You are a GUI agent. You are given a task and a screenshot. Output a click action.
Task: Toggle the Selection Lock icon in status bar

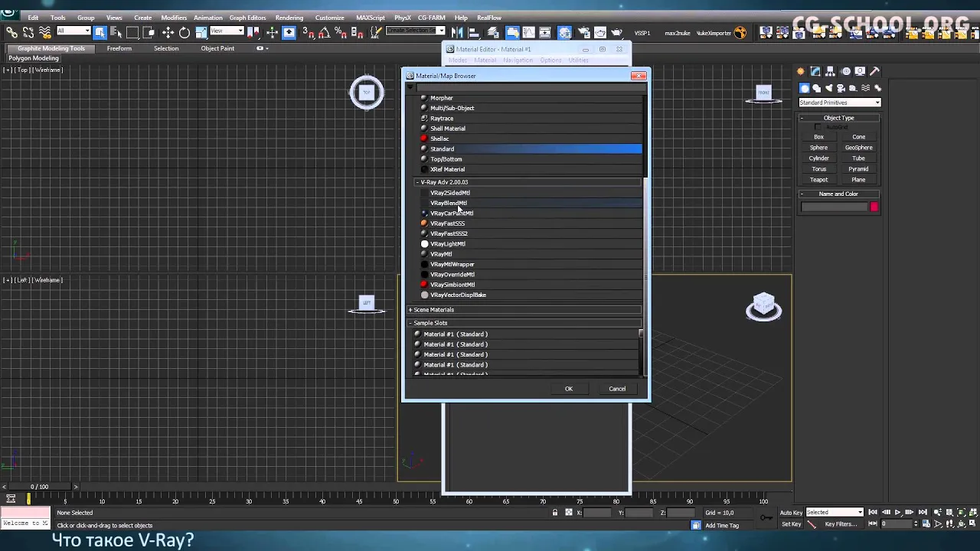pos(555,513)
